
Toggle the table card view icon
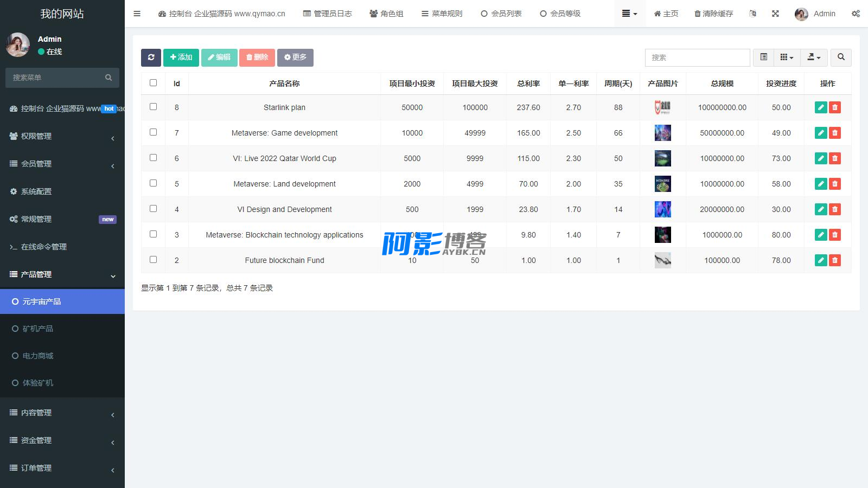click(x=764, y=57)
